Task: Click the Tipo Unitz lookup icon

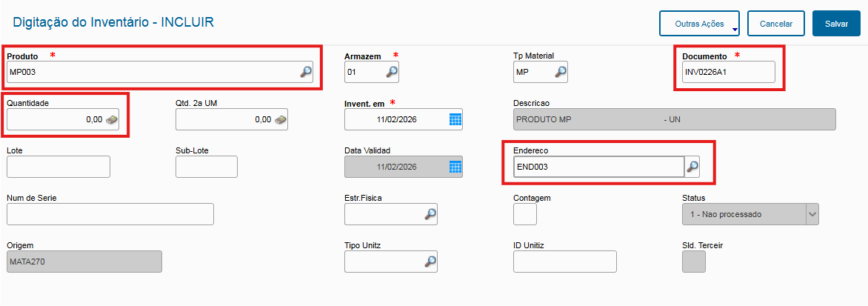Action: click(x=430, y=262)
